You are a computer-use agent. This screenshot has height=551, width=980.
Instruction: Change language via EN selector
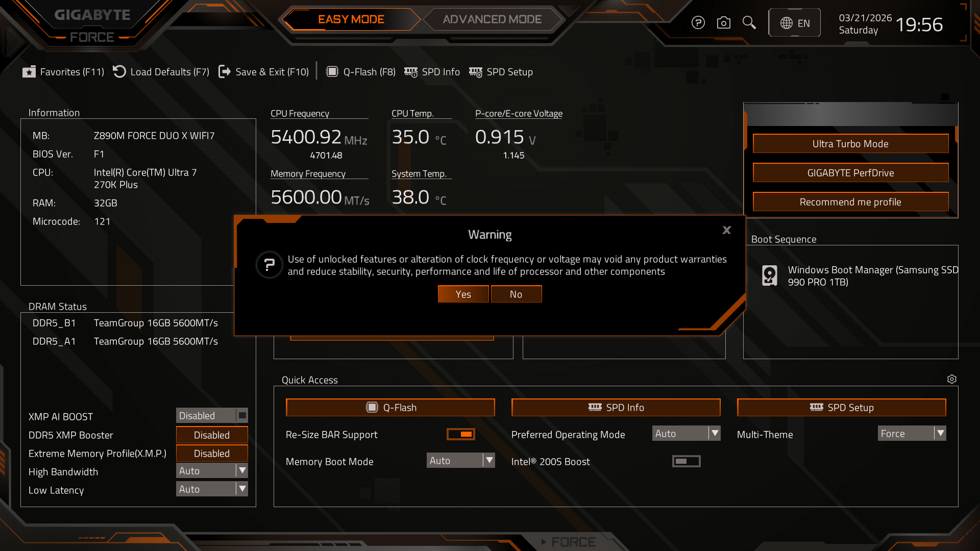pyautogui.click(x=795, y=23)
